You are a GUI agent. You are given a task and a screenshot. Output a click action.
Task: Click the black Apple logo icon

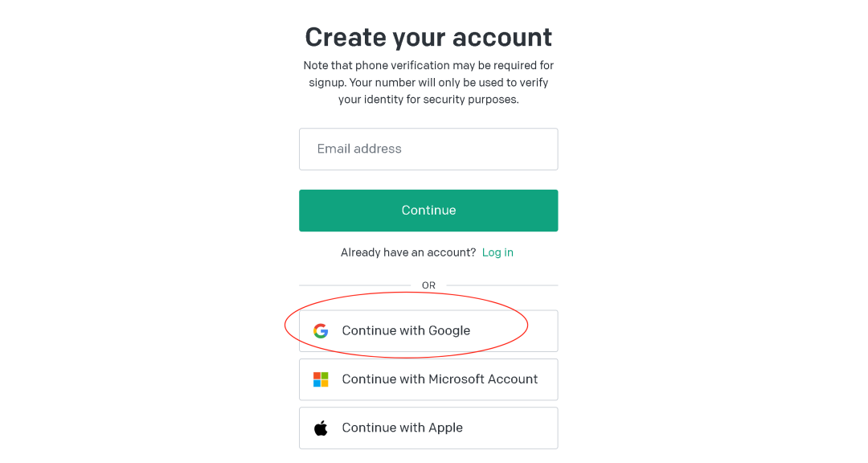321,428
